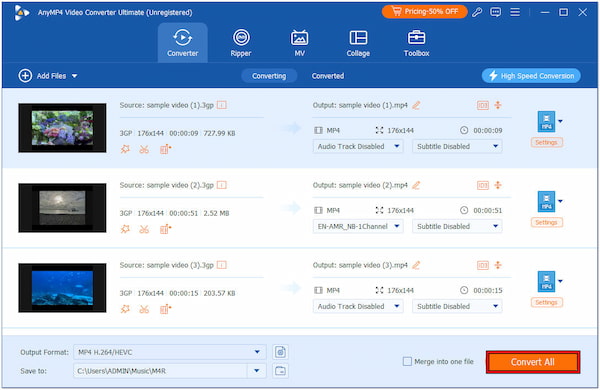Open edit effects star icon for sample video (1)
This screenshot has height=390, width=600.
pos(125,149)
